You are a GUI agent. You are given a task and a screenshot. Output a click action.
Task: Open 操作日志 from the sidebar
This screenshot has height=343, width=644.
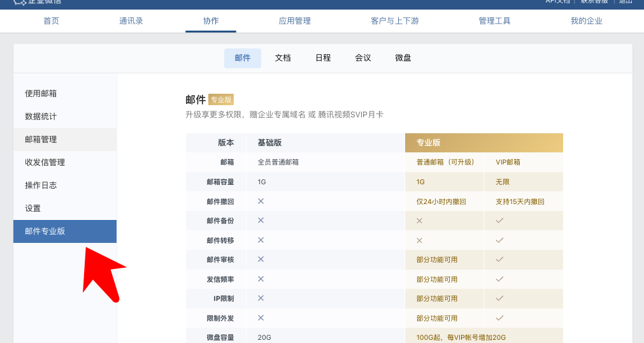click(x=41, y=186)
